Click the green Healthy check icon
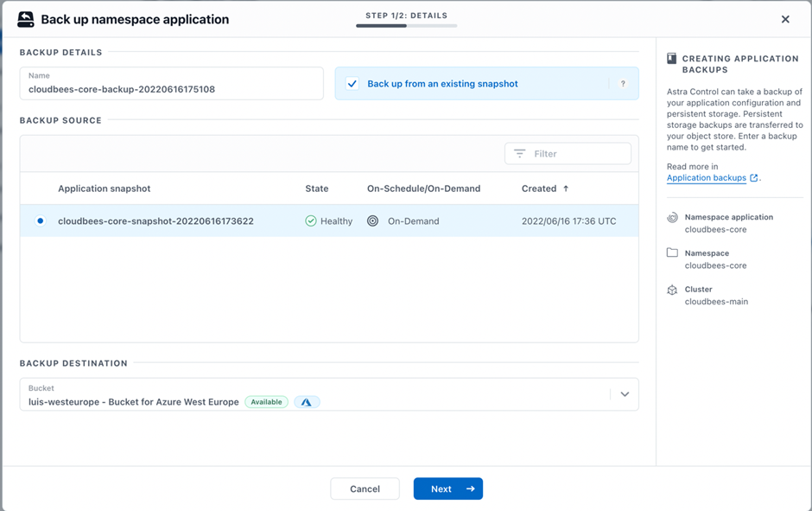Screen dimensions: 812x511 311,221
